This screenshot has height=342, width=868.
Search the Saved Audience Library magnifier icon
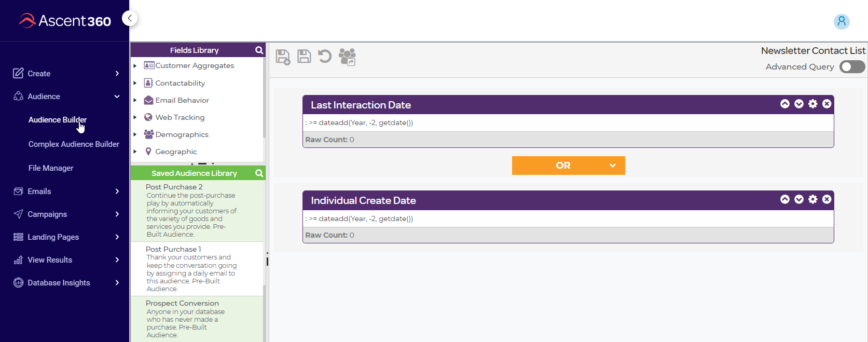[x=259, y=173]
